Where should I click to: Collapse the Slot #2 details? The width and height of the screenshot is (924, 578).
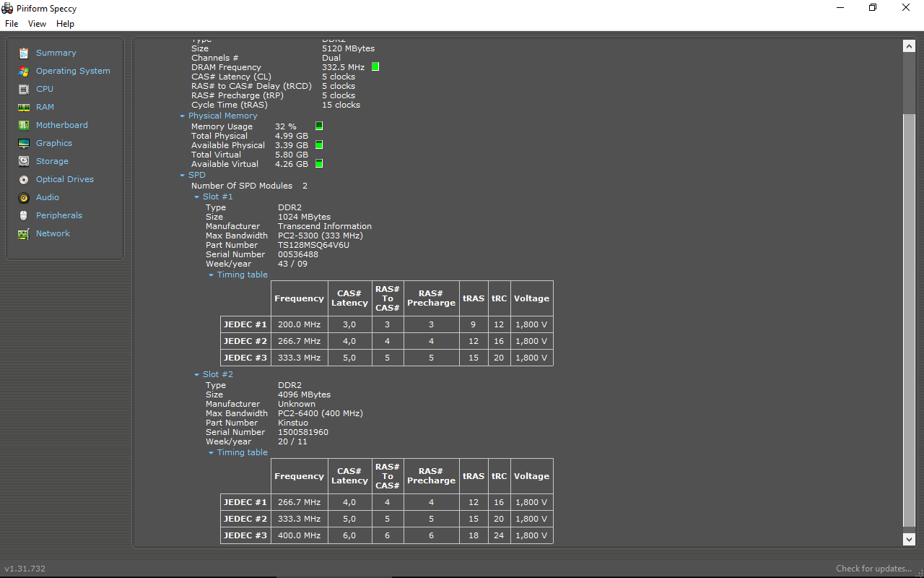[x=196, y=375]
